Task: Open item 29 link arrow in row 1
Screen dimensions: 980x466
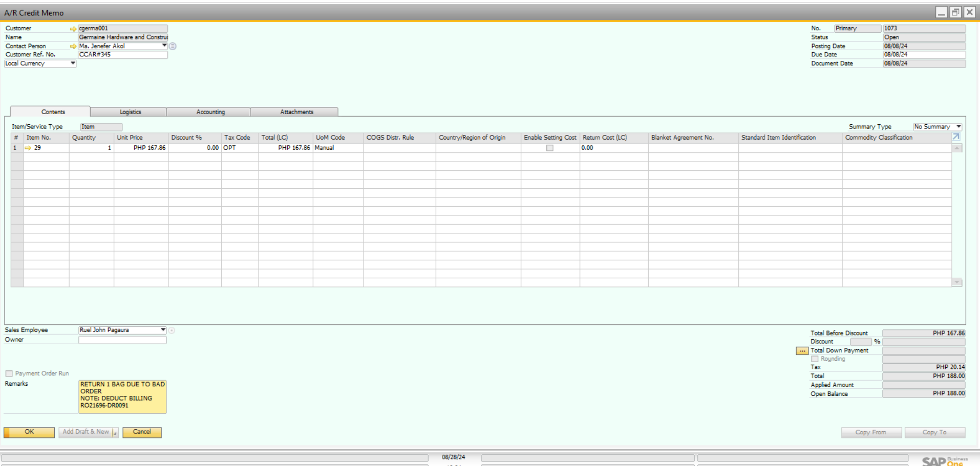Action: click(x=28, y=148)
